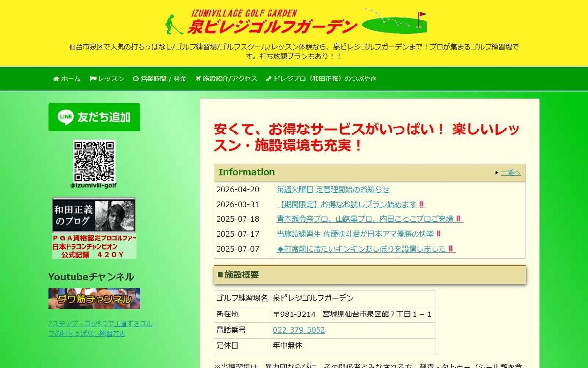588x368 pixels.
Task: Open キンキンおしぼりを設置しました news link
Action: (x=366, y=249)
